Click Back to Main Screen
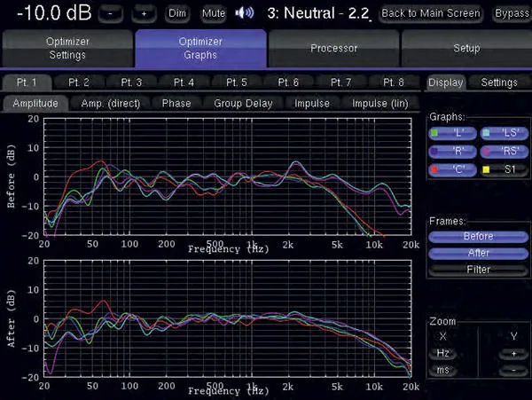The height and width of the screenshot is (400, 532). click(431, 13)
